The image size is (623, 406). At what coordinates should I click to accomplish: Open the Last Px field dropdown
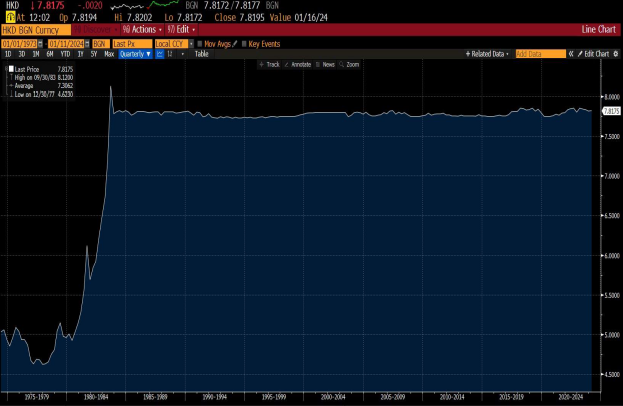(x=131, y=43)
